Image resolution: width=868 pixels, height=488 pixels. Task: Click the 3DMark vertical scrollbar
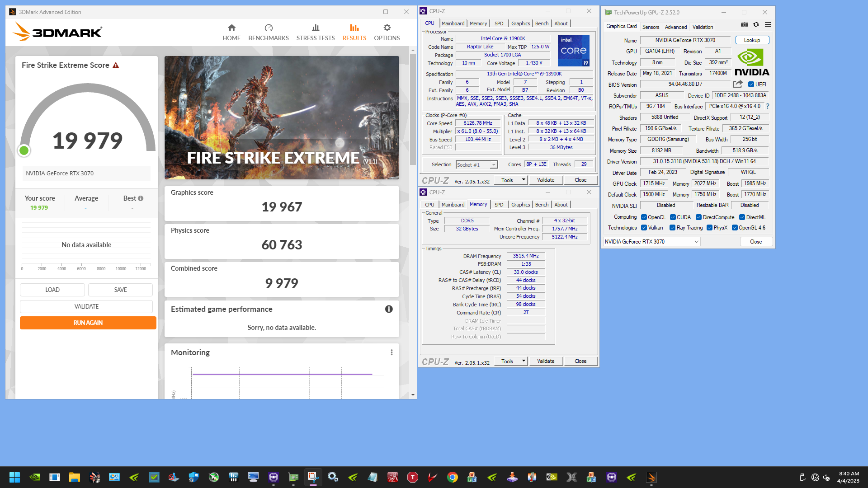coord(413,108)
